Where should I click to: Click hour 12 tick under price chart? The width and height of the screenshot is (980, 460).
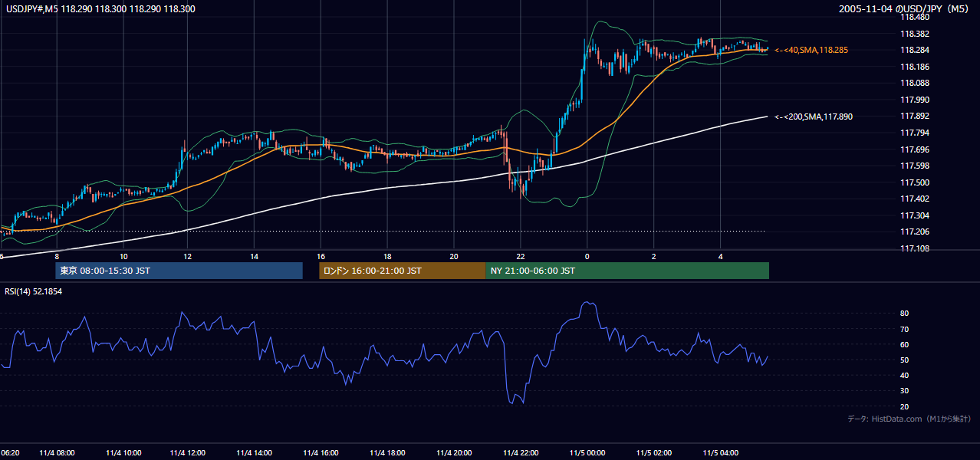tap(189, 256)
